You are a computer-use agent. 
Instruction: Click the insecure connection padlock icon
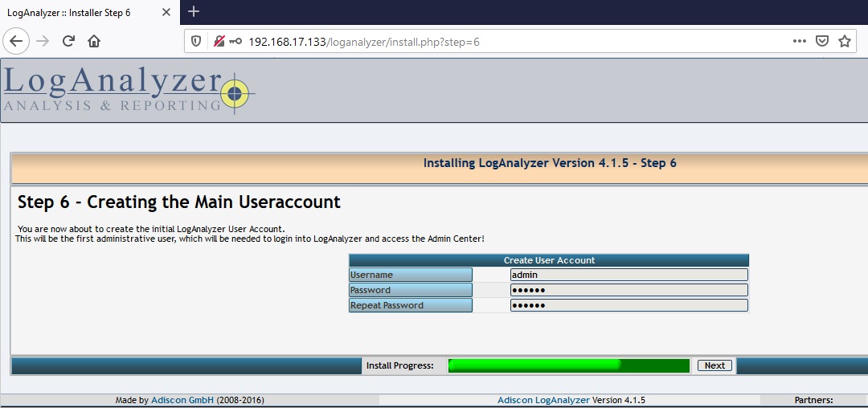[x=219, y=41]
